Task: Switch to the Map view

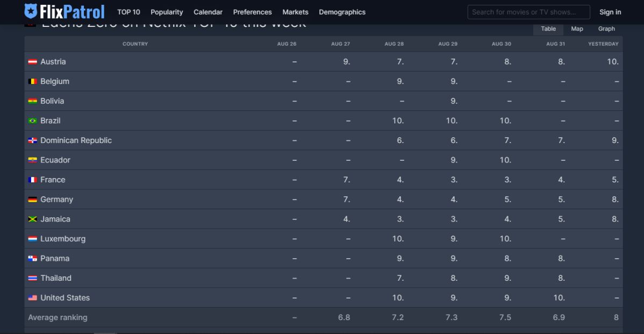Action: pyautogui.click(x=577, y=29)
